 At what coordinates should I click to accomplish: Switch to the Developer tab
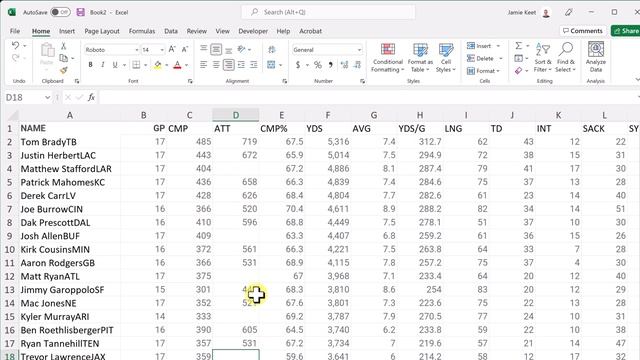coord(253,31)
